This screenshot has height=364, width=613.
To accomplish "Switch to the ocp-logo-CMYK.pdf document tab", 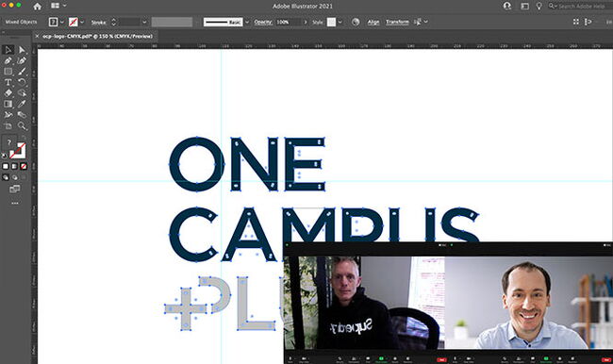I will point(98,36).
